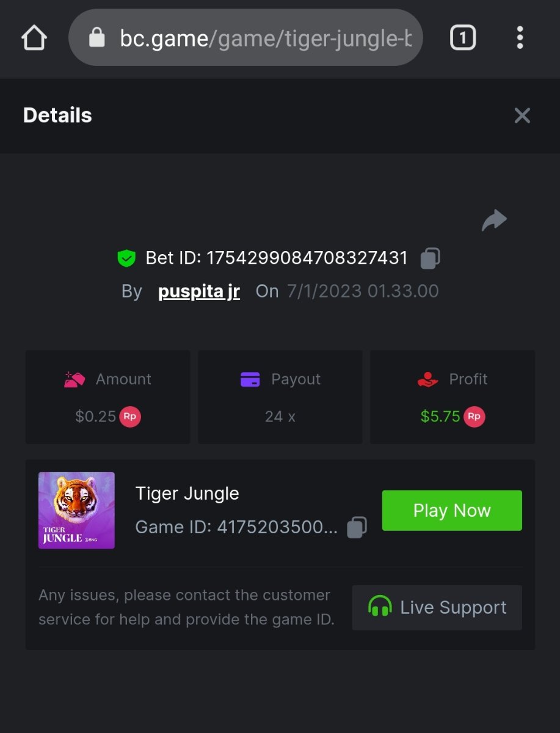Tap the Profit card
560x733 pixels.
pos(453,397)
